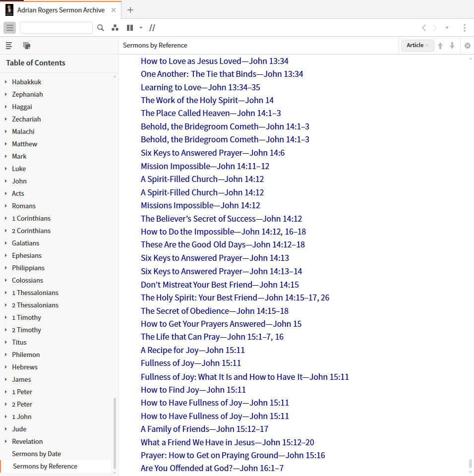Open Learning to Love—John 13:34–35 link

tap(200, 87)
